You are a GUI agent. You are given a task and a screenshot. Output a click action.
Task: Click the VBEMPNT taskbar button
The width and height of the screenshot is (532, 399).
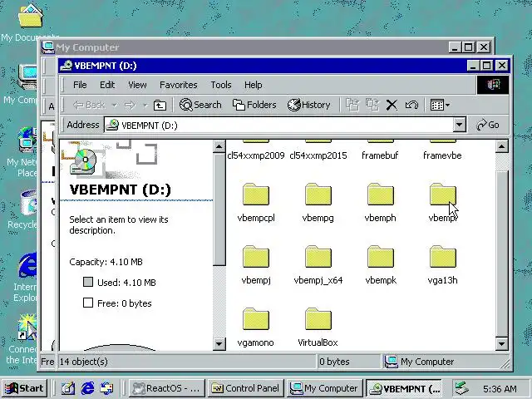point(404,388)
